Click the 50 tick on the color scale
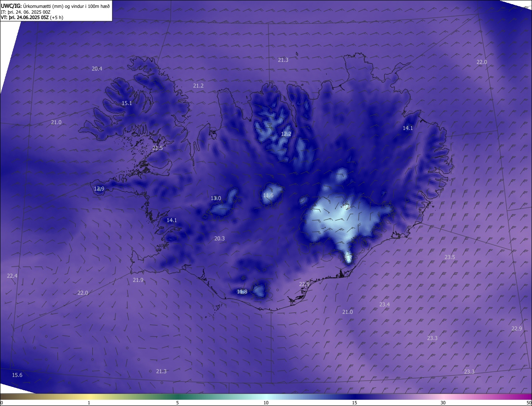 (529, 403)
